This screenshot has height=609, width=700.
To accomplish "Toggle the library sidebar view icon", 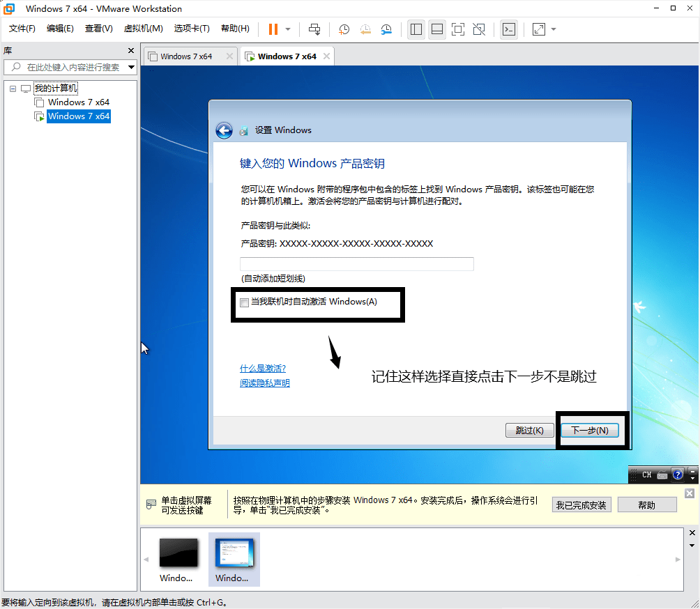I will coord(416,29).
